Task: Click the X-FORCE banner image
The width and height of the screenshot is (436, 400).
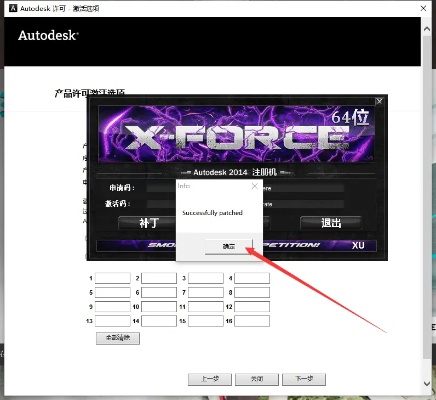Action: pyautogui.click(x=236, y=134)
